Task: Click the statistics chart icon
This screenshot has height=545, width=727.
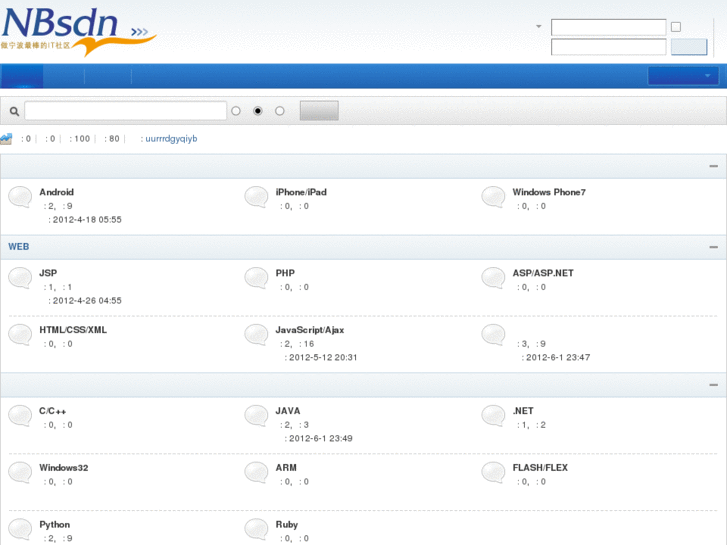Action: pos(7,139)
